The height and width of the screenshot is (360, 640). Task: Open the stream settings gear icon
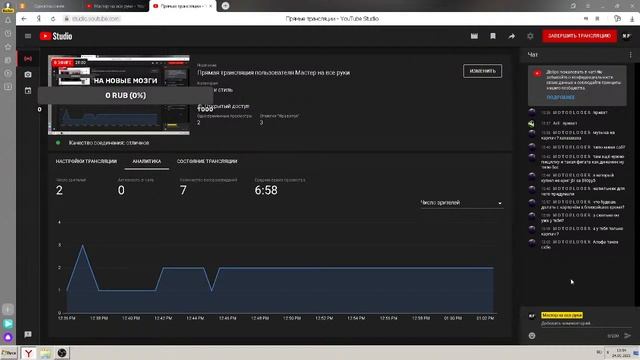point(530,36)
